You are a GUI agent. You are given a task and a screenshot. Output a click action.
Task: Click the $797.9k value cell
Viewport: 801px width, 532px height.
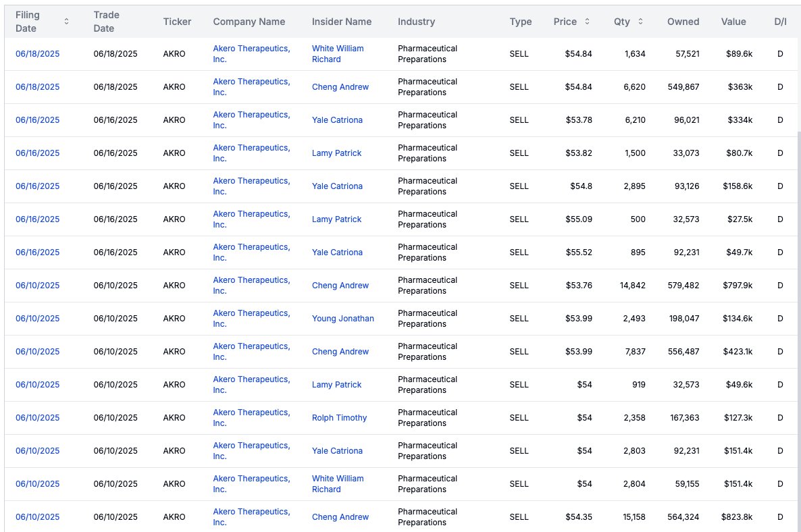click(x=738, y=286)
